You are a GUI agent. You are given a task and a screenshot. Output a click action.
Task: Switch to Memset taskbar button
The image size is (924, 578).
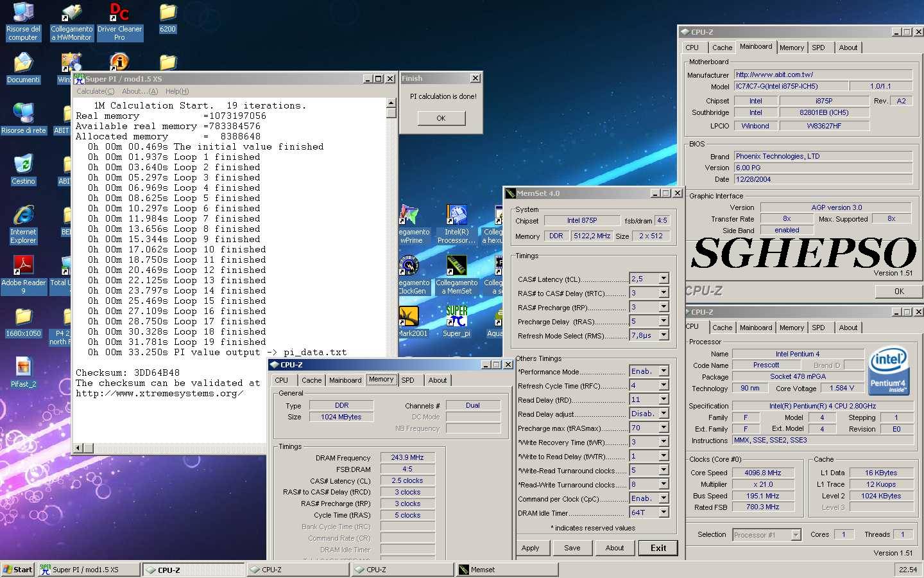[507, 570]
